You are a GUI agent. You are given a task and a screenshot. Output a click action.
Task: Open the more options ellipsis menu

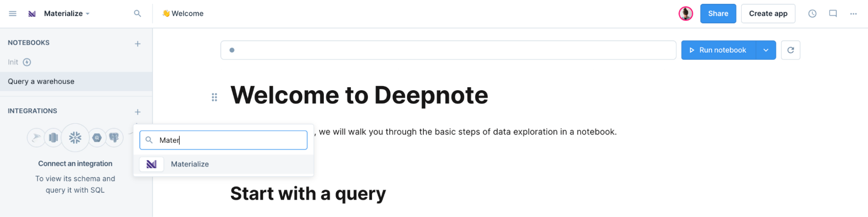coord(854,13)
